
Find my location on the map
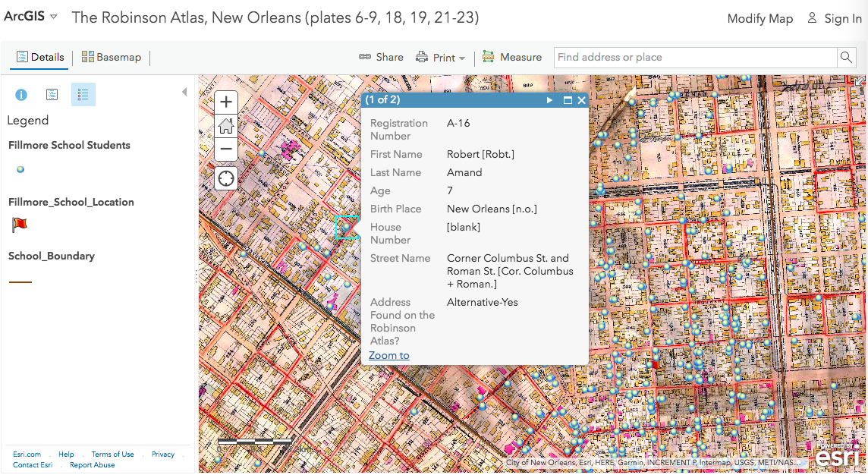pyautogui.click(x=226, y=179)
